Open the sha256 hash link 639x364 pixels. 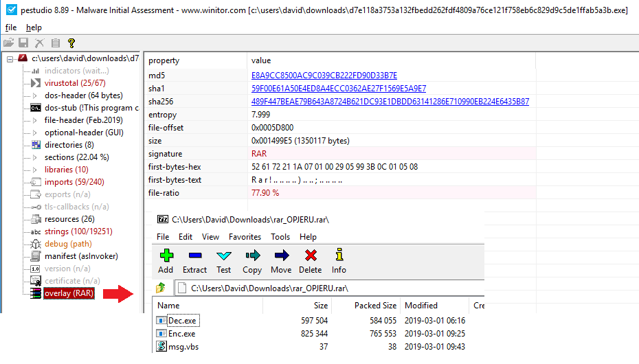click(x=390, y=102)
